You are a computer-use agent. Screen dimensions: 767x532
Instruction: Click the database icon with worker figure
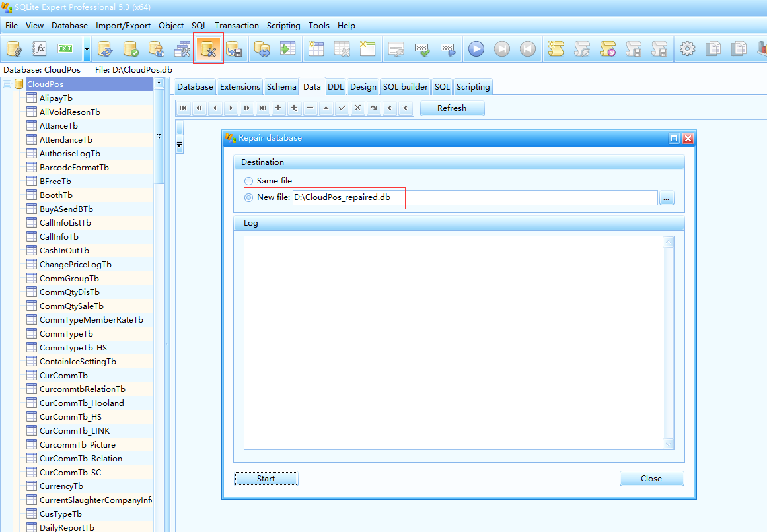[157, 49]
